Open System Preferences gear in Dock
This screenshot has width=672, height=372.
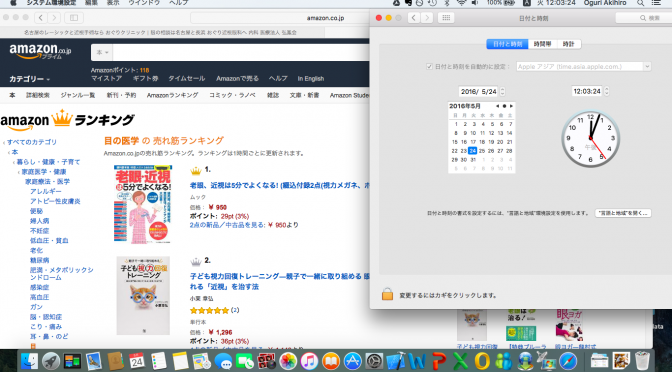click(x=374, y=361)
